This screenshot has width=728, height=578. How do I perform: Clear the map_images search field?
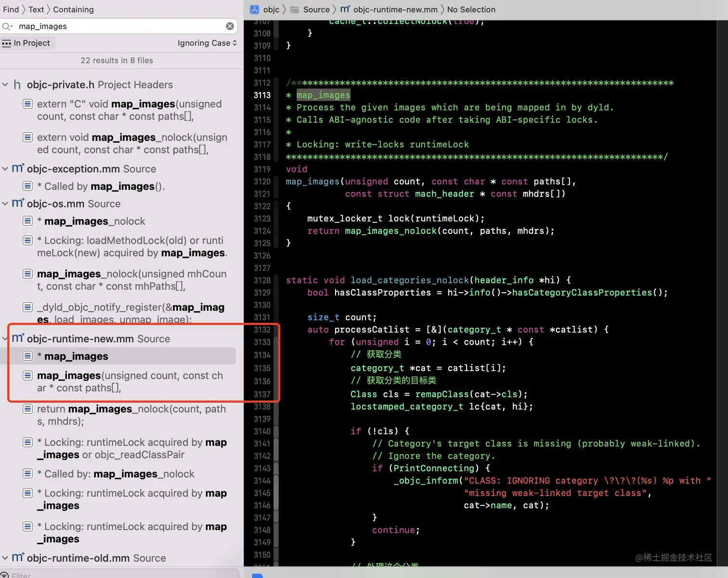(x=230, y=26)
